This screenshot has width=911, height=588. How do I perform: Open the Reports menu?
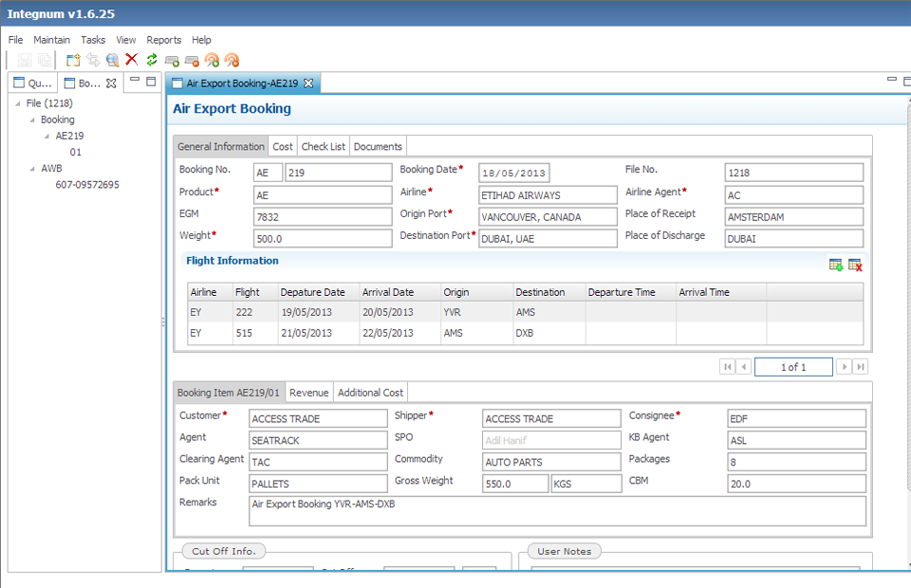click(x=163, y=40)
